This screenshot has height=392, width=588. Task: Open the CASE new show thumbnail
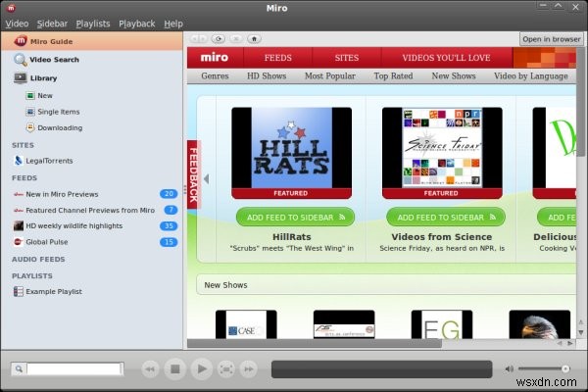(x=246, y=324)
